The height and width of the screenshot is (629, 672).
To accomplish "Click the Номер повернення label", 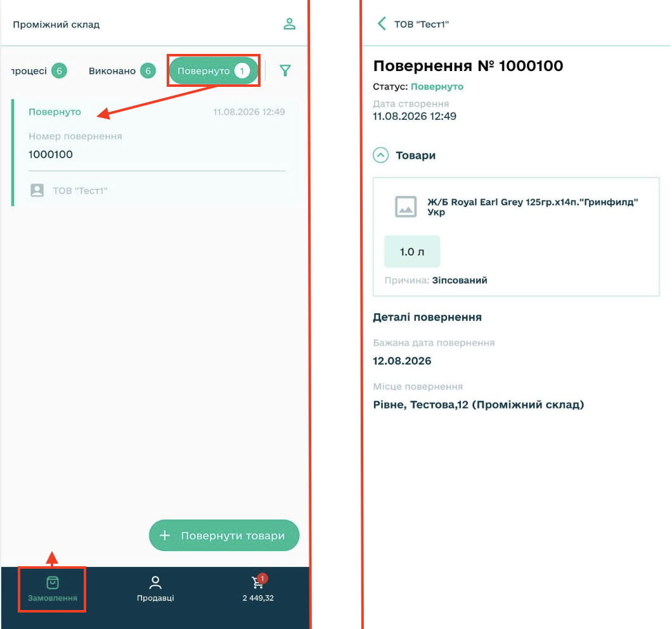I will pyautogui.click(x=75, y=136).
